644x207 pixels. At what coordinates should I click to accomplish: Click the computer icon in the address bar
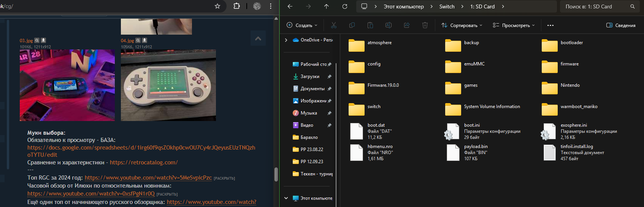(x=364, y=6)
